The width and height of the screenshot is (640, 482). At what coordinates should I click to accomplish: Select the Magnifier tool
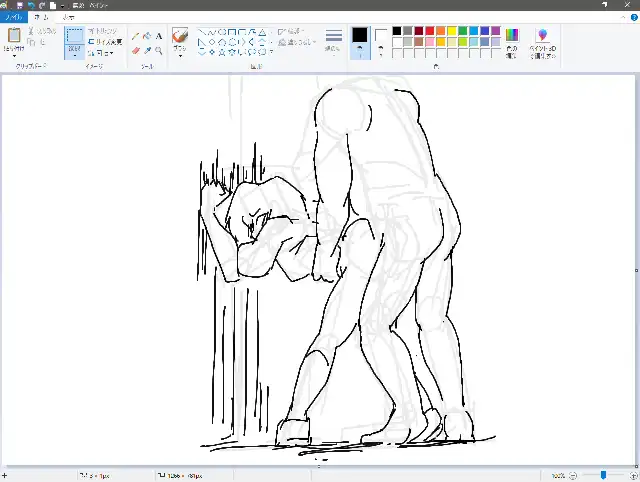pos(159,50)
